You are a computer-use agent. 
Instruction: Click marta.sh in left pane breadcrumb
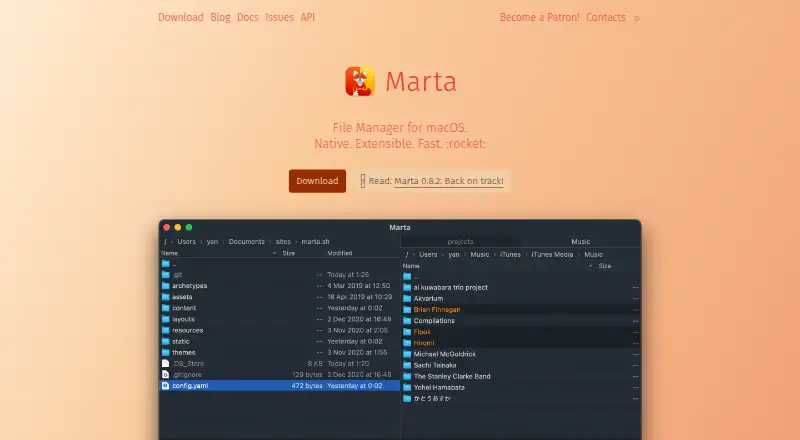[x=315, y=241]
